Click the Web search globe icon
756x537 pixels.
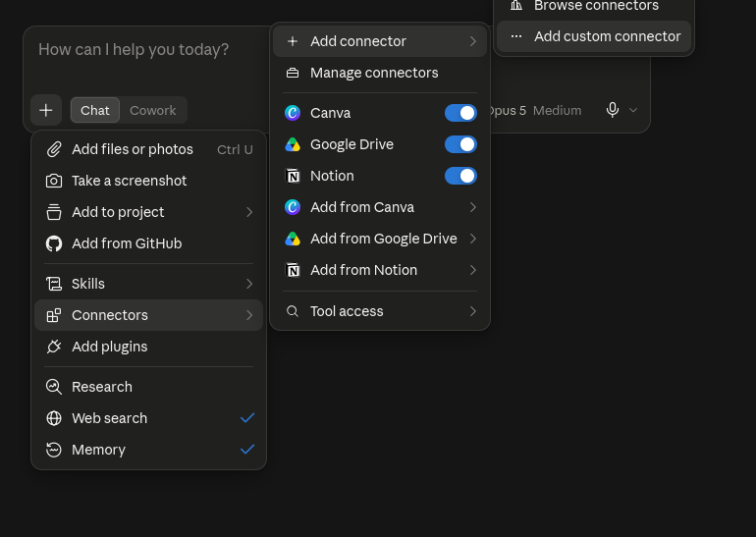coord(54,418)
